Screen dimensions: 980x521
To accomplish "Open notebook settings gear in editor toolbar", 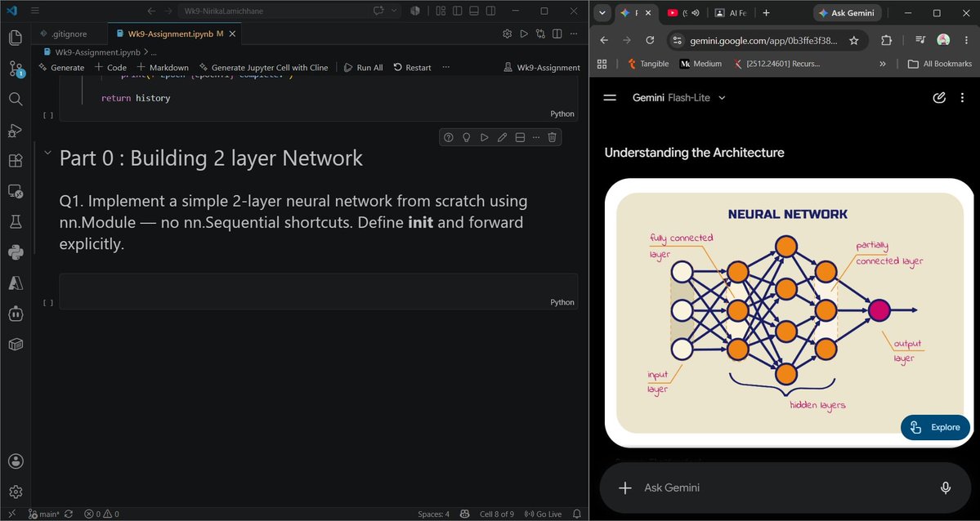I will 507,33.
